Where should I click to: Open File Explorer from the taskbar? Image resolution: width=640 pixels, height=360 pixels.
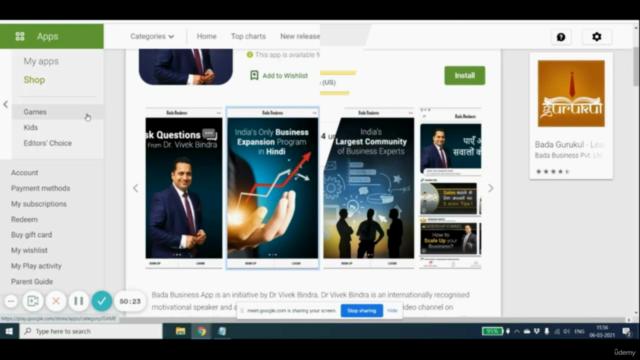[180, 331]
